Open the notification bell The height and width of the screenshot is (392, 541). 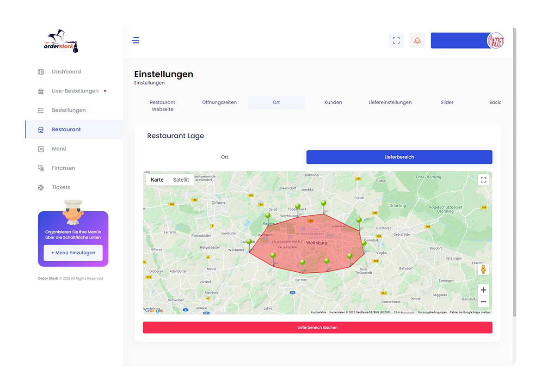point(417,40)
